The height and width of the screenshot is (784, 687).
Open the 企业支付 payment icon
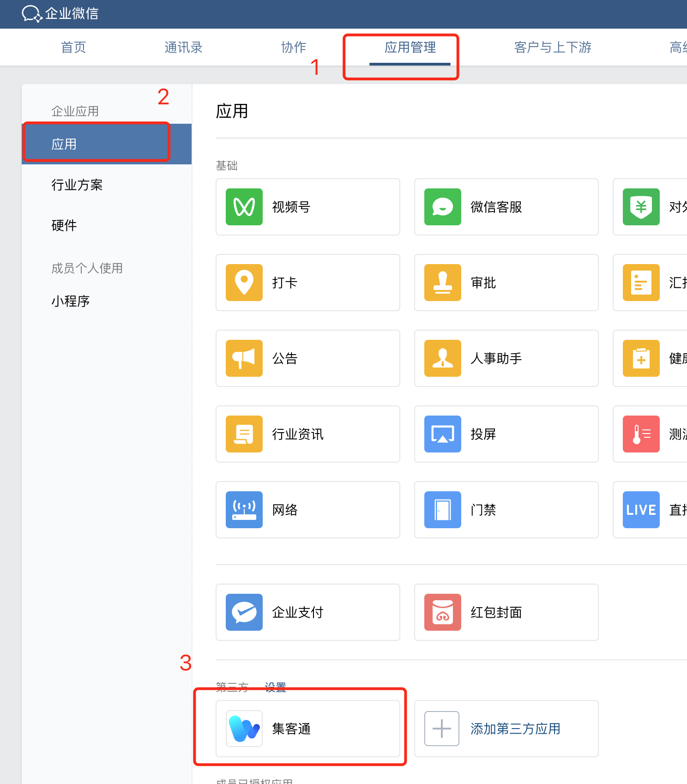(x=244, y=612)
